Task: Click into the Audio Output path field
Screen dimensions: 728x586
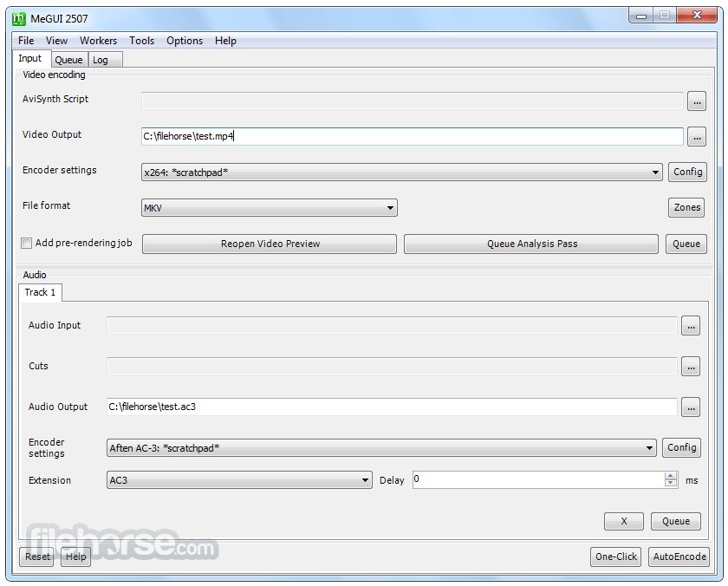Action: 392,407
